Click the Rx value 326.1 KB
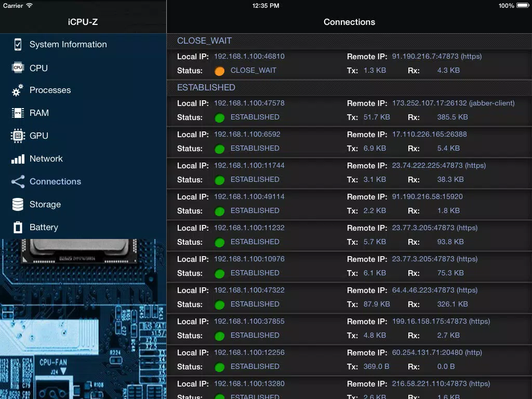Image resolution: width=532 pixels, height=399 pixels. click(453, 304)
